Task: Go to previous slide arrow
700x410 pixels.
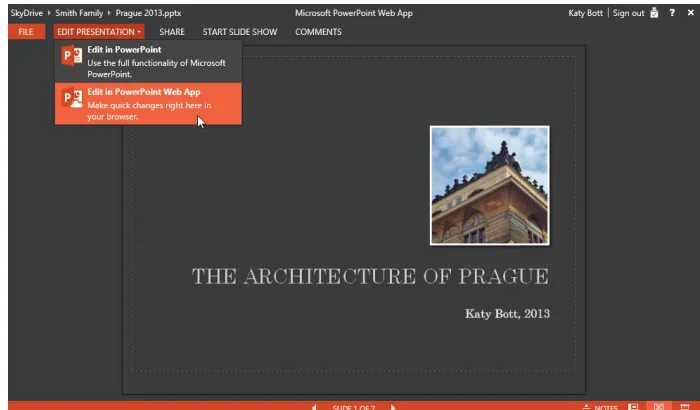Action: 314,407
